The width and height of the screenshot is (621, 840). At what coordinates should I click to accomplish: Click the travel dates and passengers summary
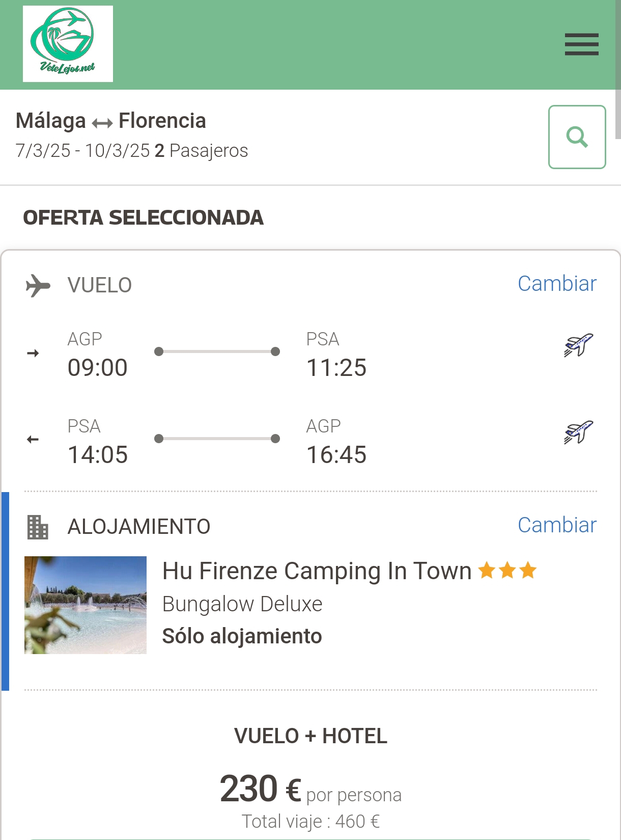coord(132,151)
